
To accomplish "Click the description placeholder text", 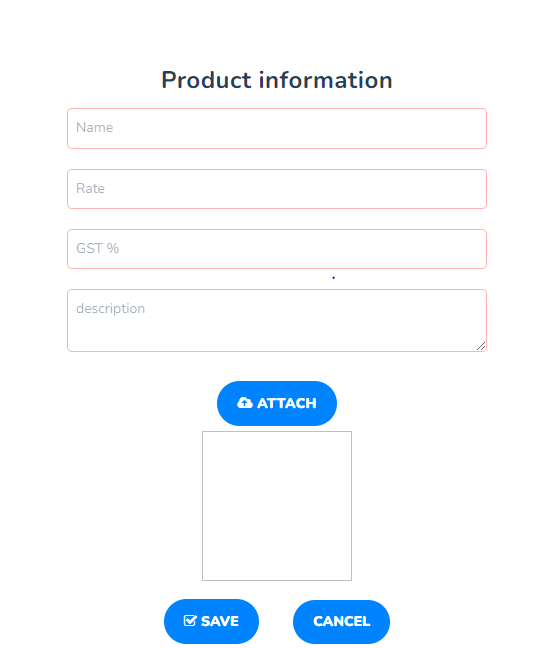I will [110, 309].
